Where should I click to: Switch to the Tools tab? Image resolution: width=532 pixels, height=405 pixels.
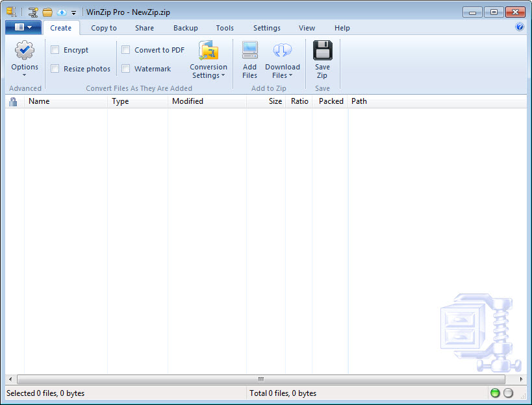225,28
